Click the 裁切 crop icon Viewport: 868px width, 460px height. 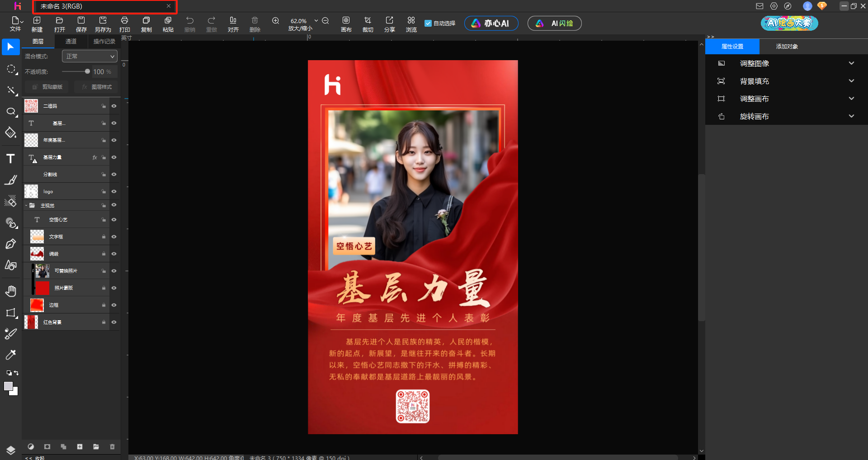[368, 24]
